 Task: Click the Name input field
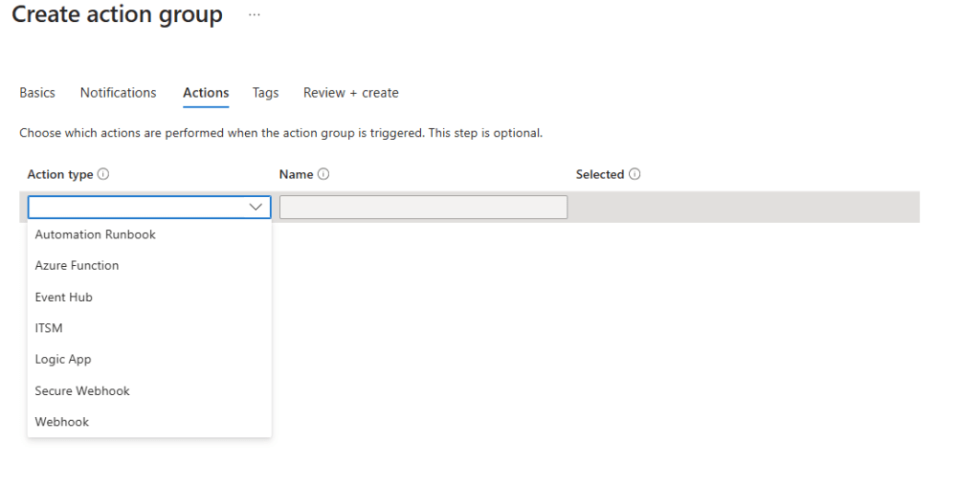coord(423,207)
